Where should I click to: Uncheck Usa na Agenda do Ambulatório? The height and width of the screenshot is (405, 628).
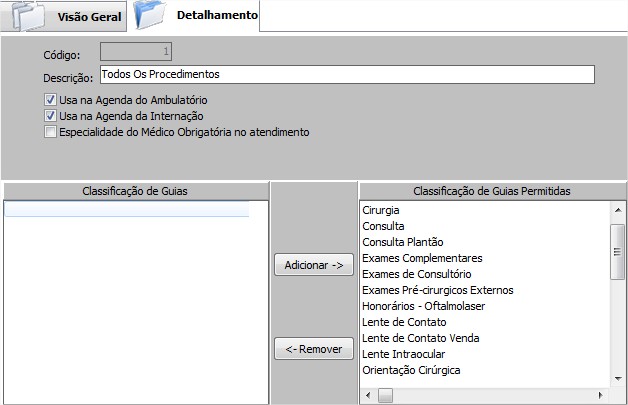point(51,100)
